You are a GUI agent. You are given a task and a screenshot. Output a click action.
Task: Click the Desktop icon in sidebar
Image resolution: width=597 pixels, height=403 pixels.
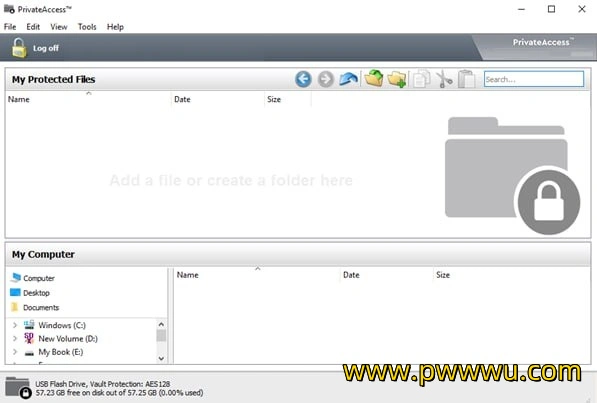coord(15,293)
